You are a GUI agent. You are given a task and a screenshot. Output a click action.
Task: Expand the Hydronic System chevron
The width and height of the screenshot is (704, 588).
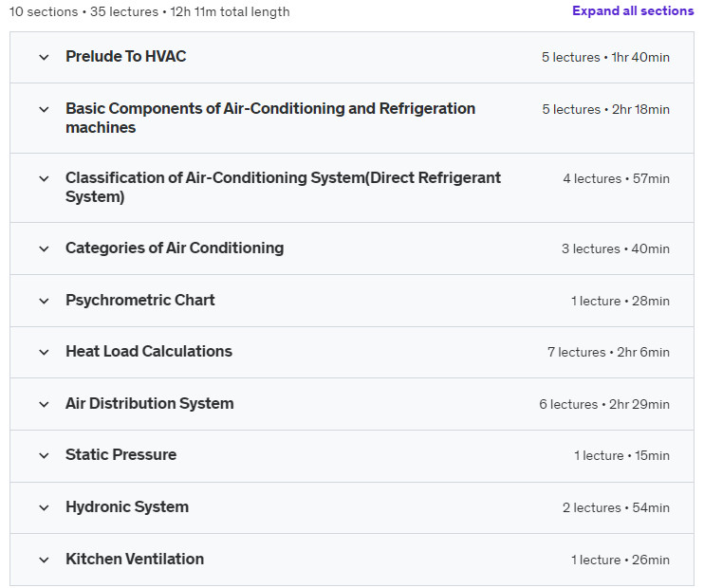pyautogui.click(x=44, y=507)
